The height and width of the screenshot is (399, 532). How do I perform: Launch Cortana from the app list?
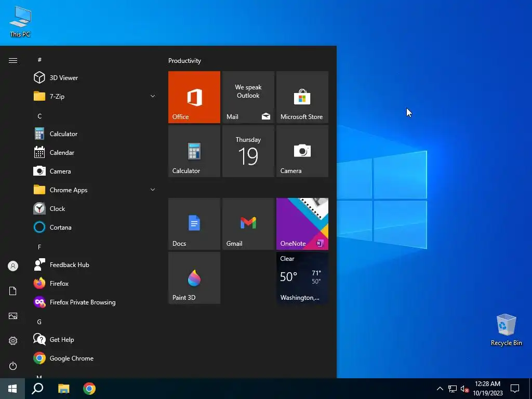pos(95,228)
